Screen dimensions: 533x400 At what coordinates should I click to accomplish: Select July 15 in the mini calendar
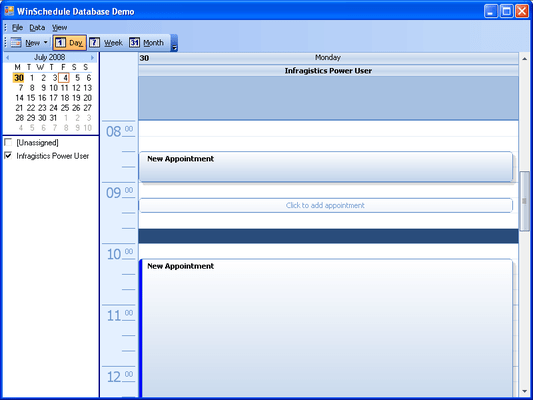(x=31, y=98)
